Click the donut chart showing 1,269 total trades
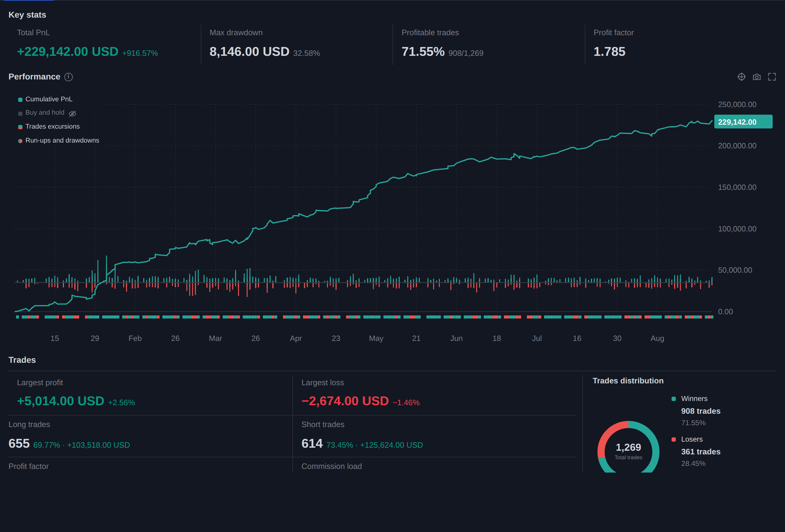 pyautogui.click(x=628, y=448)
